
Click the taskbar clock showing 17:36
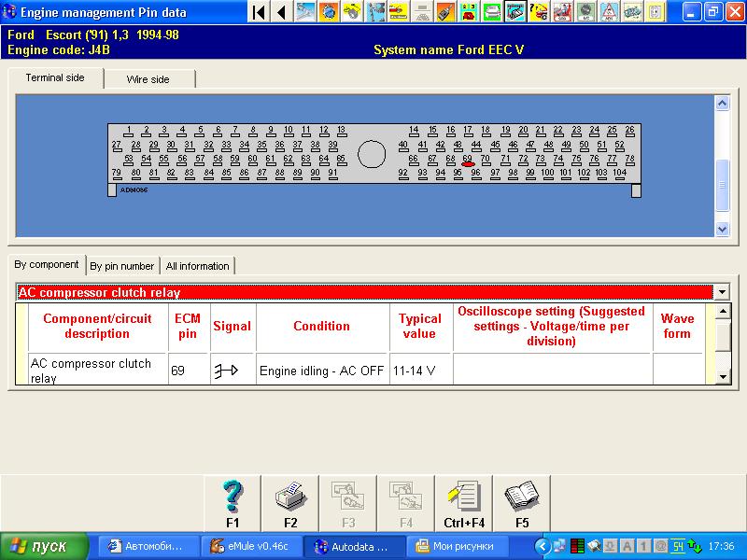click(721, 546)
